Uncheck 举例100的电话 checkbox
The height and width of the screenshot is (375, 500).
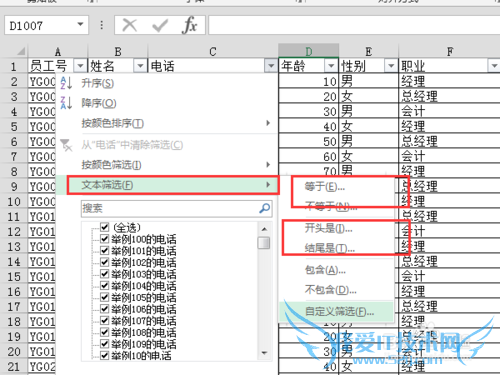[105, 239]
